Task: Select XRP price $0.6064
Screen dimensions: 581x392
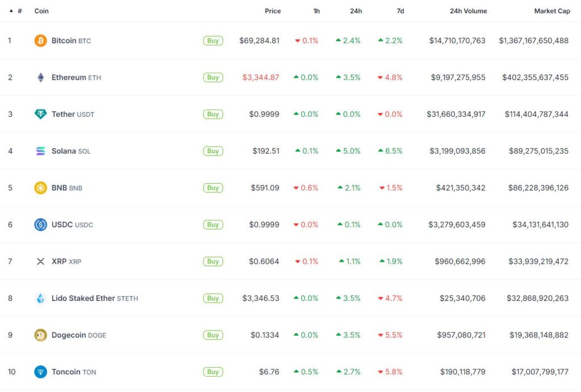Action: 264,262
